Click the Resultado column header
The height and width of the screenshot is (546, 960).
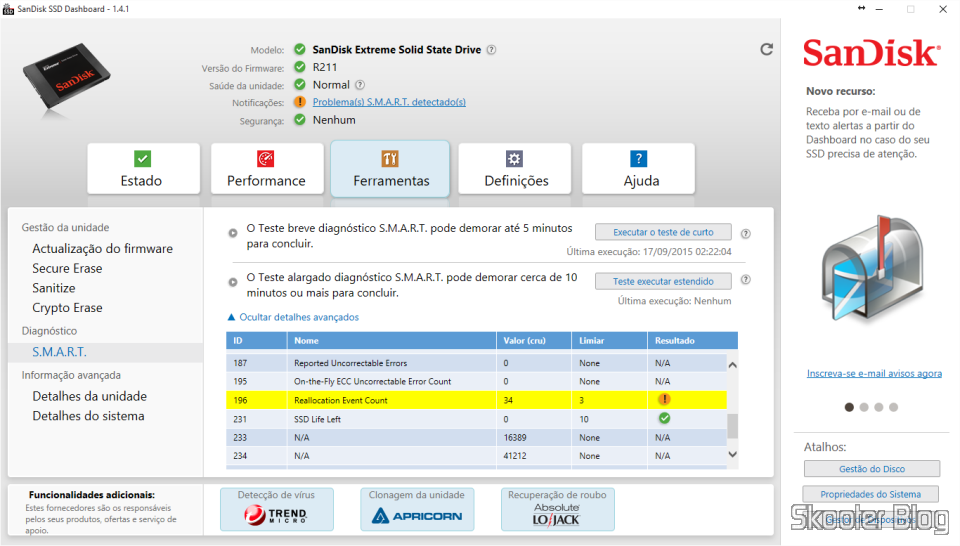pyautogui.click(x=692, y=340)
